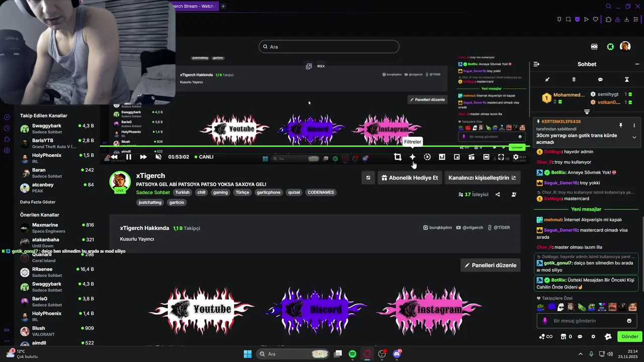The height and width of the screenshot is (362, 644).
Task: Open the channel points infinity icon
Action: (546, 337)
